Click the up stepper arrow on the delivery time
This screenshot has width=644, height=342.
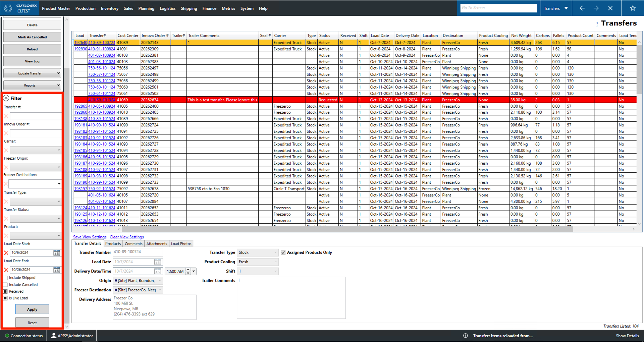(x=188, y=270)
